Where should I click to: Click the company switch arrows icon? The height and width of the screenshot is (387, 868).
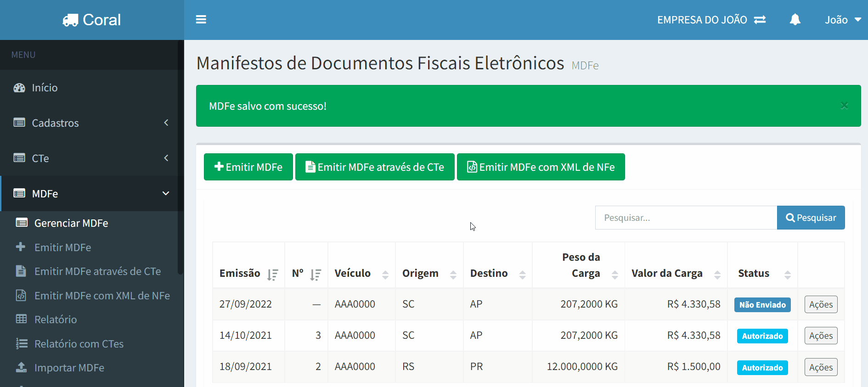tap(760, 20)
